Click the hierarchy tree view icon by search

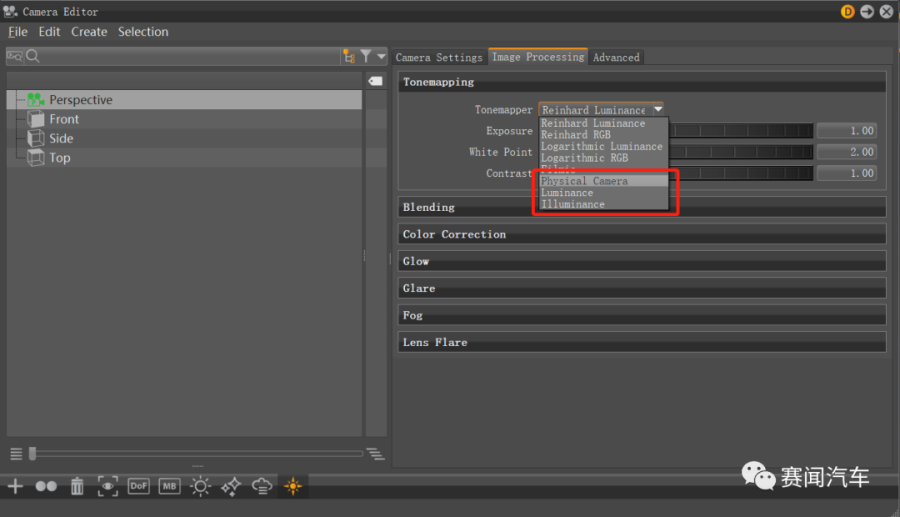(x=348, y=57)
